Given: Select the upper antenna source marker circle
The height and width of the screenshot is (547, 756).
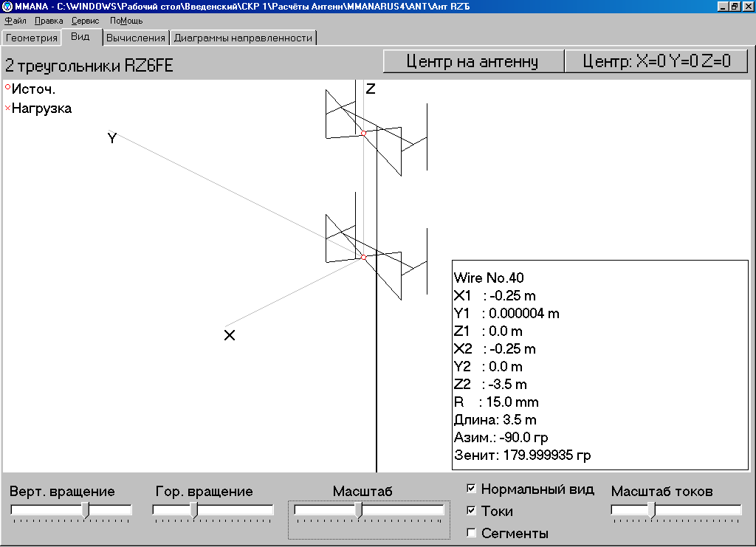Looking at the screenshot, I should tap(363, 133).
